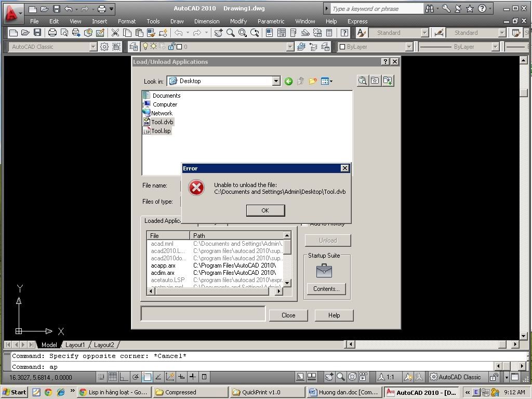The height and width of the screenshot is (399, 532).
Task: Expand the Views menu arrow in dialog
Action: (x=331, y=81)
